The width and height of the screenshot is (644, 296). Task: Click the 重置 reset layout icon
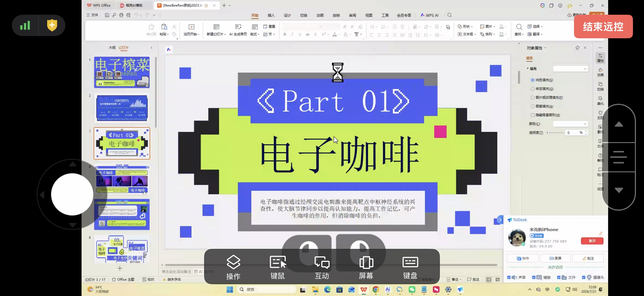click(x=266, y=27)
